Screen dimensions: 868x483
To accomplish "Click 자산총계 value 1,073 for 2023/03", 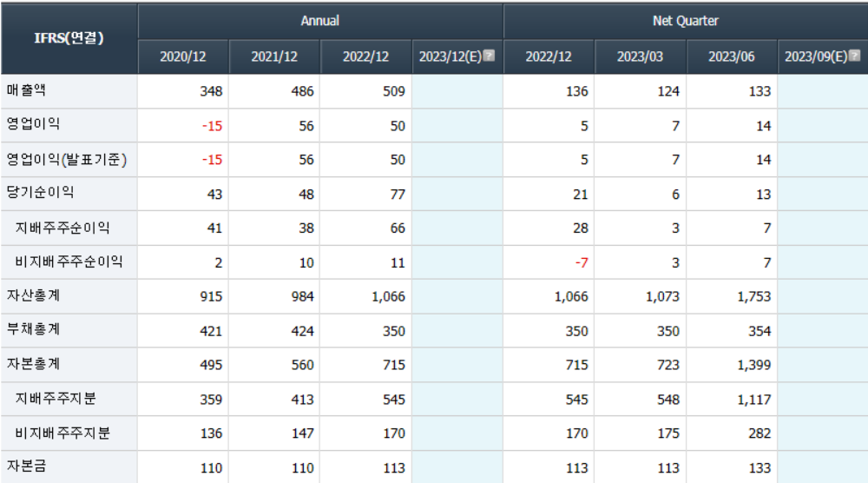I will pos(662,297).
